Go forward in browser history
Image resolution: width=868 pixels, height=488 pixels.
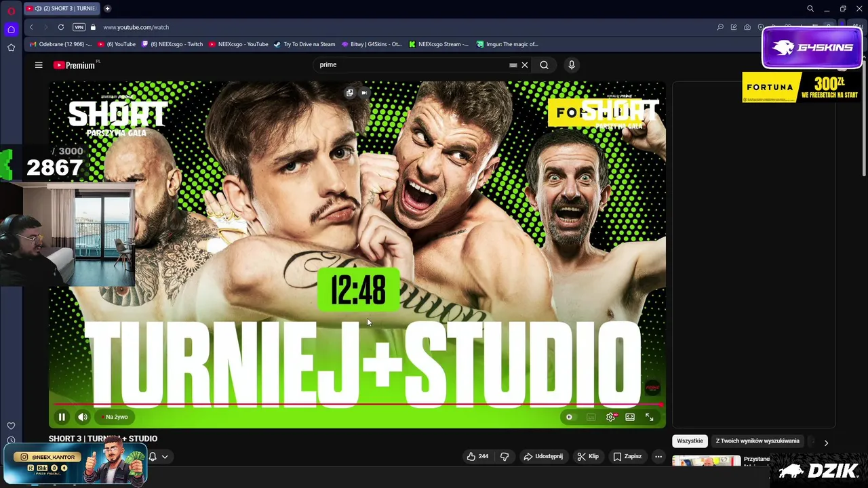click(45, 27)
